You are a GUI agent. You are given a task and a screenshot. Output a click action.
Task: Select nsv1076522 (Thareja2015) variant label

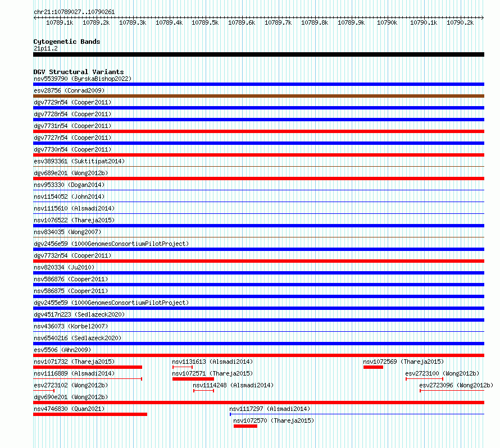pyautogui.click(x=74, y=220)
